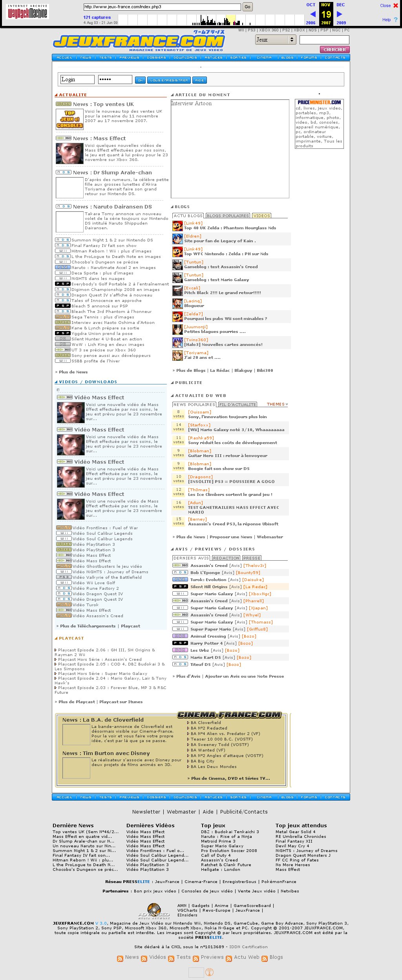402x980 pixels.
Task: Open the Top Jeux Consoles news thumbnail
Action: coord(69,119)
